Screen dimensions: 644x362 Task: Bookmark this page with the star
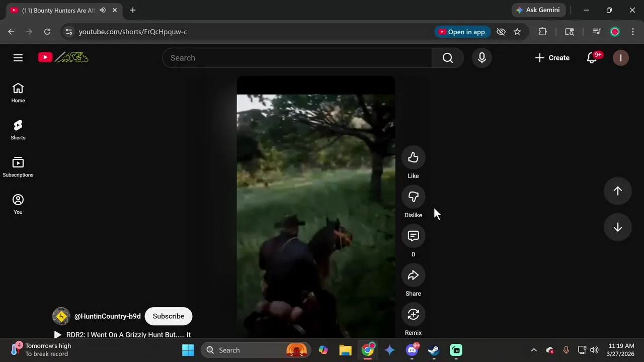[517, 32]
